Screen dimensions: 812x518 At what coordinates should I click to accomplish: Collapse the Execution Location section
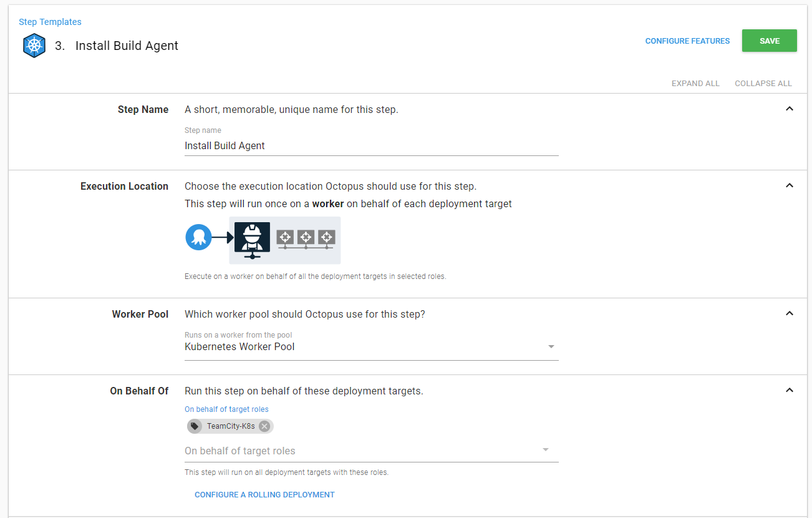coord(789,185)
